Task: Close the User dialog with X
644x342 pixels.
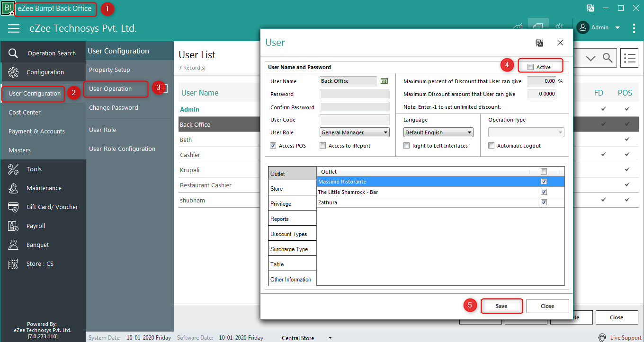Action: (x=560, y=43)
